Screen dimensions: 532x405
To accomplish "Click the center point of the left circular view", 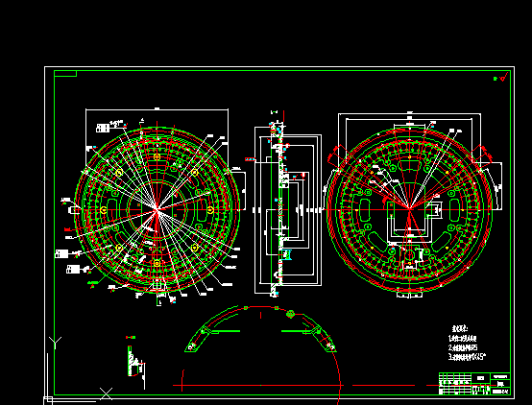I will [157, 210].
